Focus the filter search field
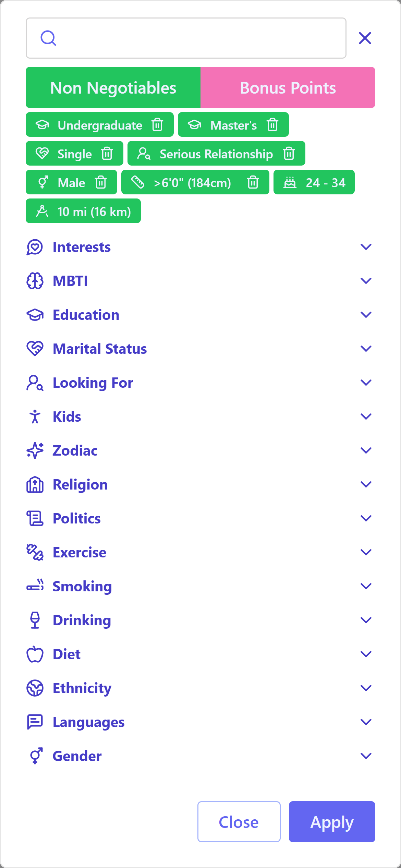This screenshot has width=401, height=868. [x=186, y=38]
